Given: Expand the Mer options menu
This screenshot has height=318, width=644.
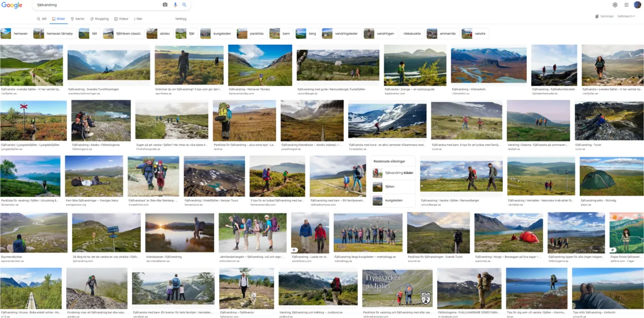Looking at the screenshot, I should pos(137,19).
